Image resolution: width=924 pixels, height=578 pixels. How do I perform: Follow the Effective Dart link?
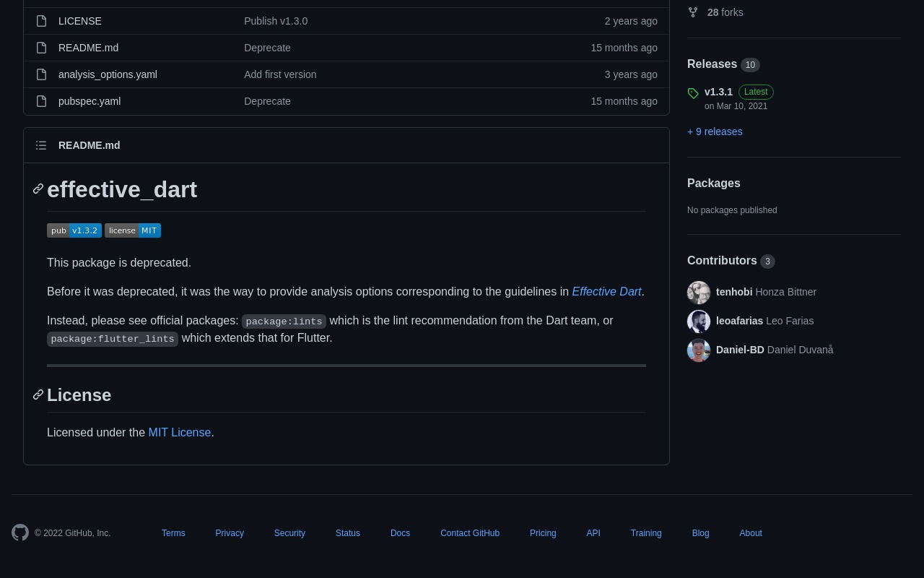pos(606,291)
